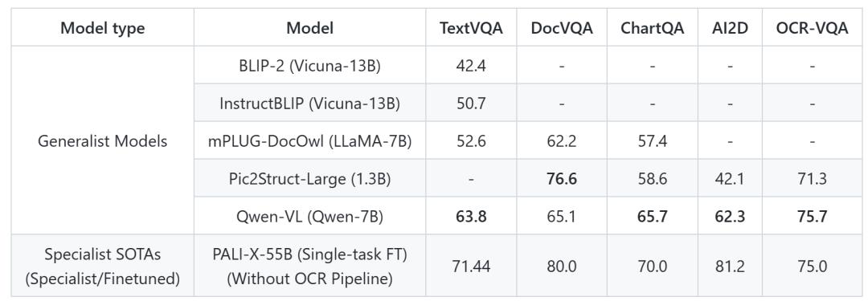Image resolution: width=868 pixels, height=301 pixels.
Task: Select the Generalist Models cell
Action: tap(102, 140)
